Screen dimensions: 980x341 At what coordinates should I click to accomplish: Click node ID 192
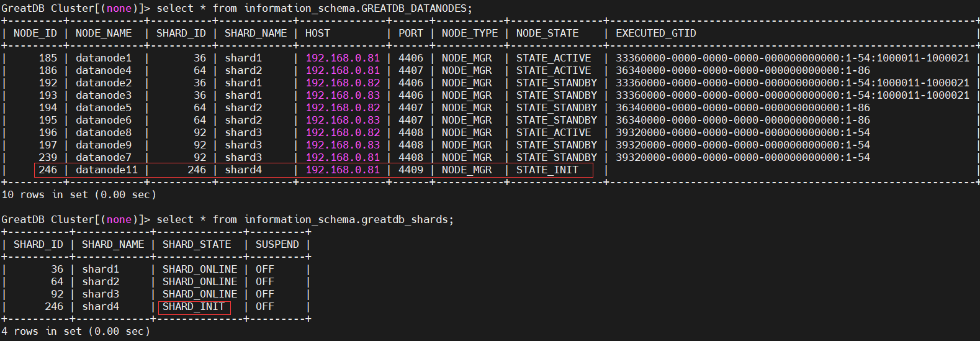48,83
